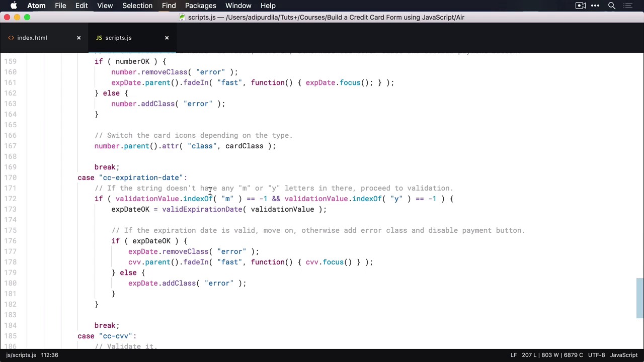Click line number 175 in gutter

click(10, 230)
